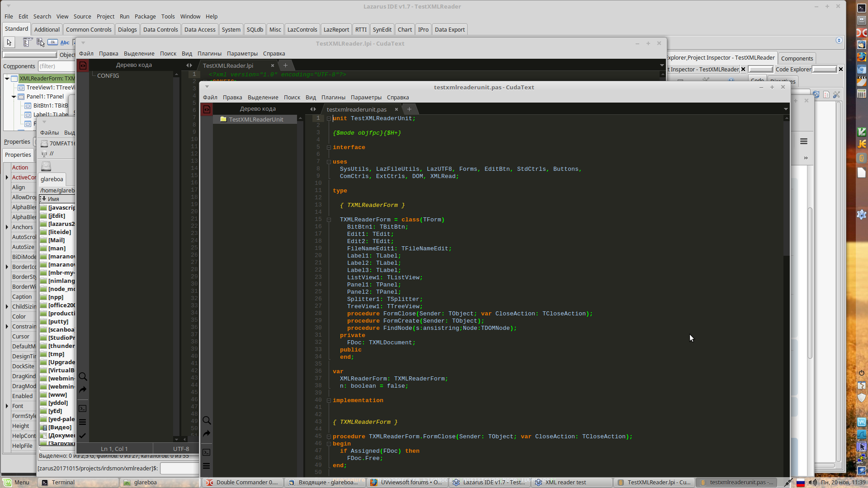Collapse the Panel1: TPanel tree node

pos(14,97)
